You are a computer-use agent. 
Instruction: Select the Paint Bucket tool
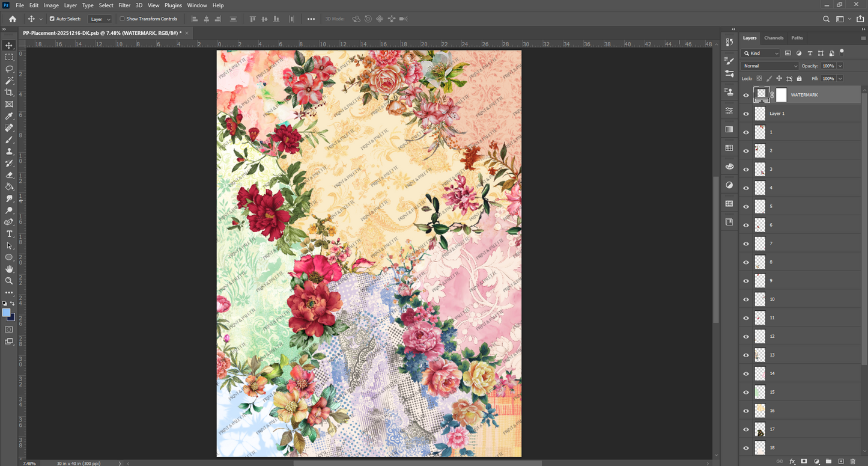tap(9, 186)
